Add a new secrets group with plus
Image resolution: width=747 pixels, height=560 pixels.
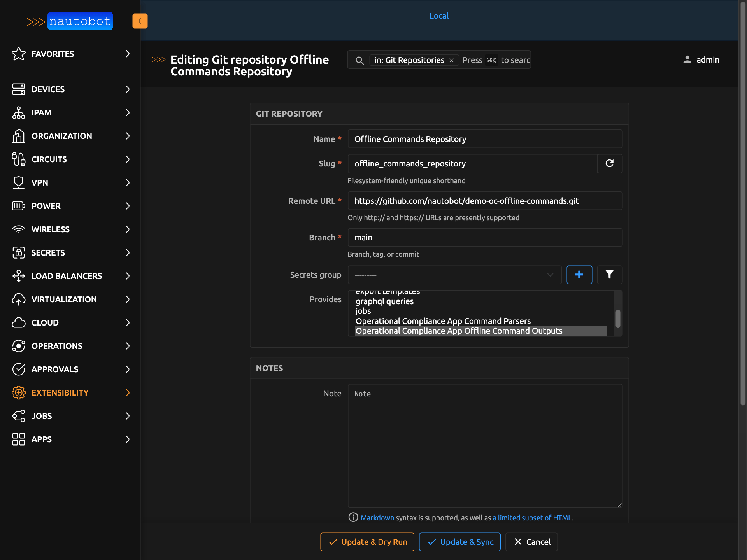[579, 275]
